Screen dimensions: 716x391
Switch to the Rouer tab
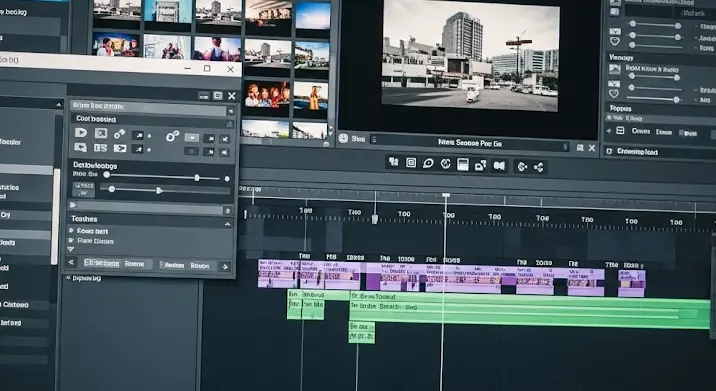pos(200,266)
